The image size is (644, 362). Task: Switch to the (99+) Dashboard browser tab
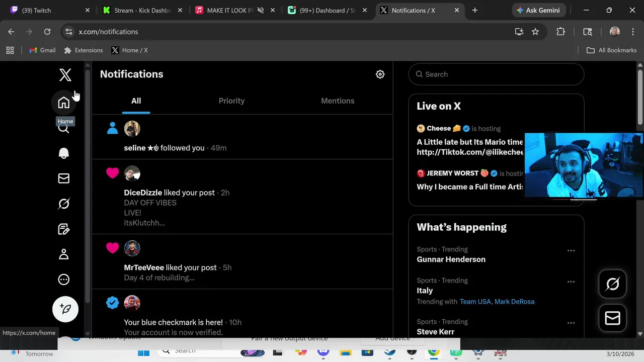327,10
